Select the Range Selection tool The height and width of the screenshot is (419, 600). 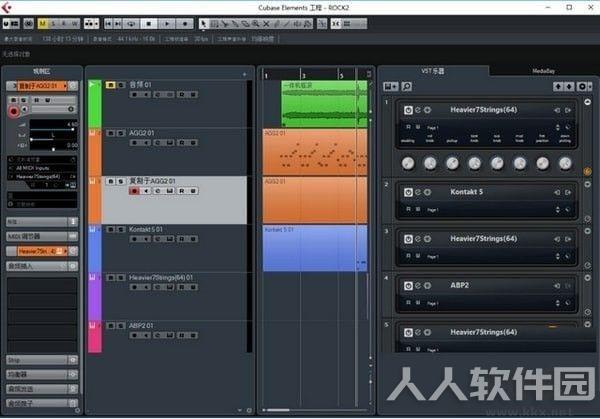[214, 24]
